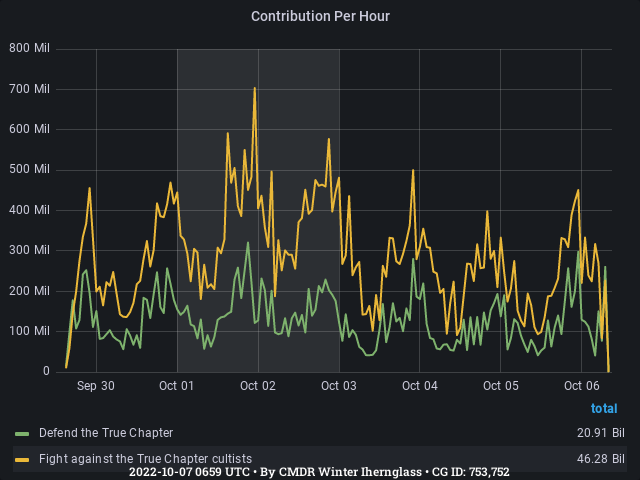Click the 0 y-axis label
Viewport: 640px width, 480px height.
[45, 371]
